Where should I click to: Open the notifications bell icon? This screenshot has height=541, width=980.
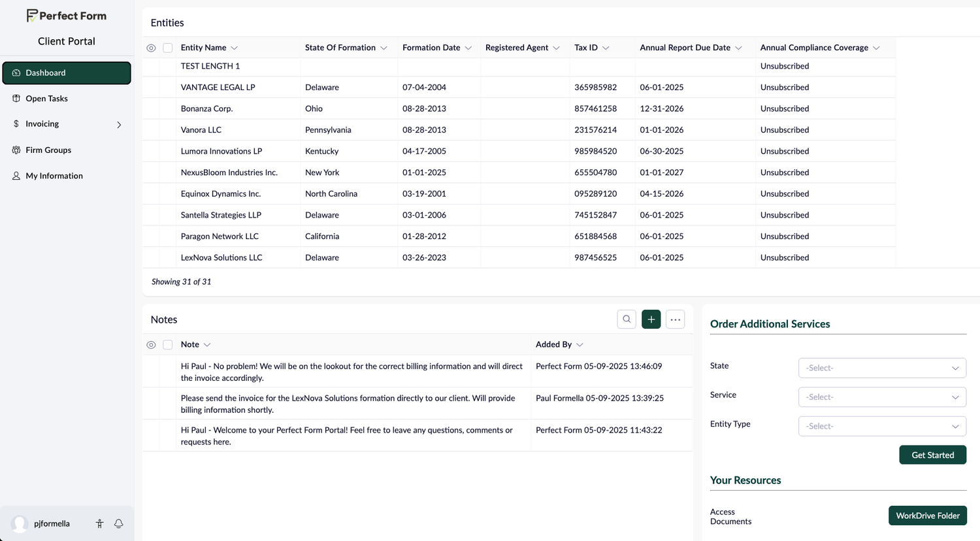click(x=119, y=523)
